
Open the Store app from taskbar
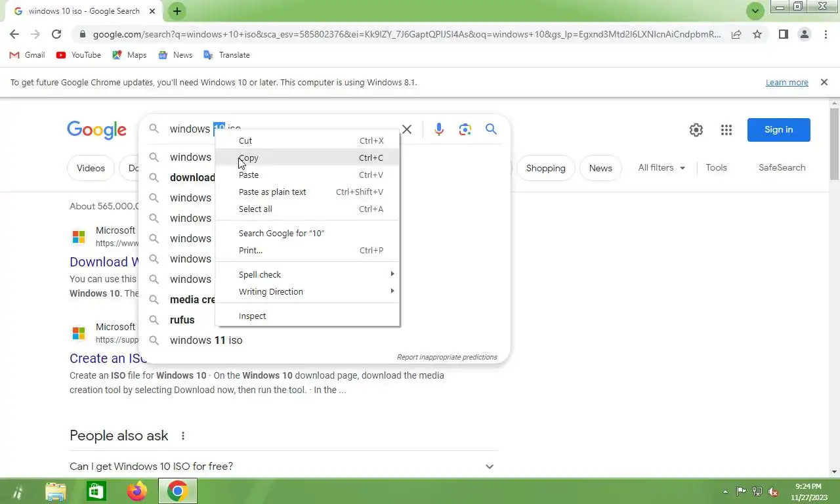96,491
